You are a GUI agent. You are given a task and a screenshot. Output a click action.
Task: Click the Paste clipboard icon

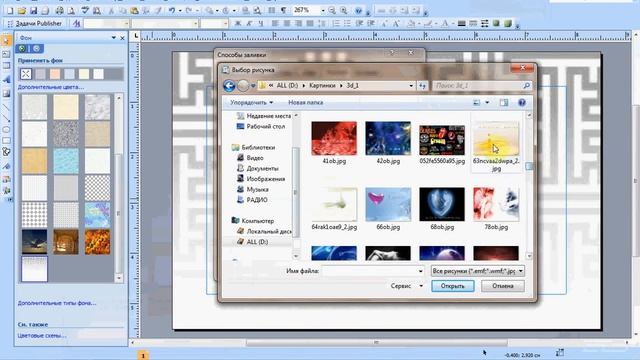[134, 11]
